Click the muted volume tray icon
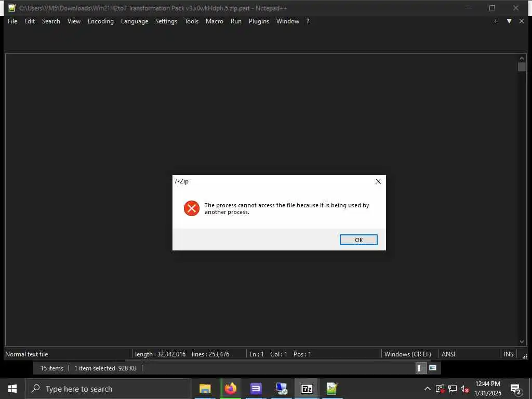 (x=464, y=389)
